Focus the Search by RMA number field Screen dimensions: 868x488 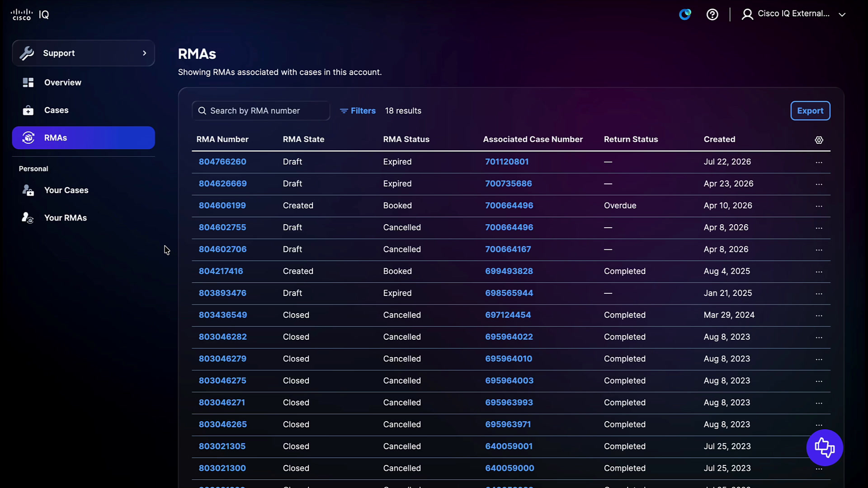coord(261,111)
